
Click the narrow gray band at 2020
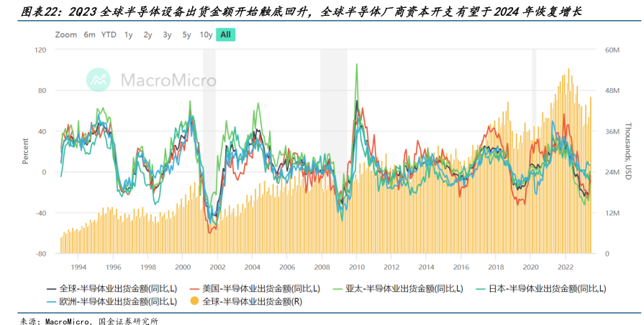534,144
